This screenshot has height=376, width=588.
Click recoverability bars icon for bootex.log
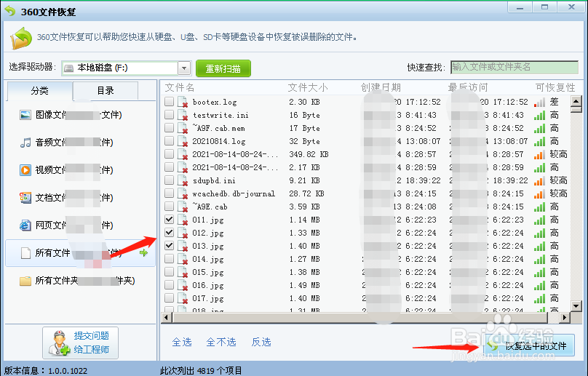tap(540, 102)
